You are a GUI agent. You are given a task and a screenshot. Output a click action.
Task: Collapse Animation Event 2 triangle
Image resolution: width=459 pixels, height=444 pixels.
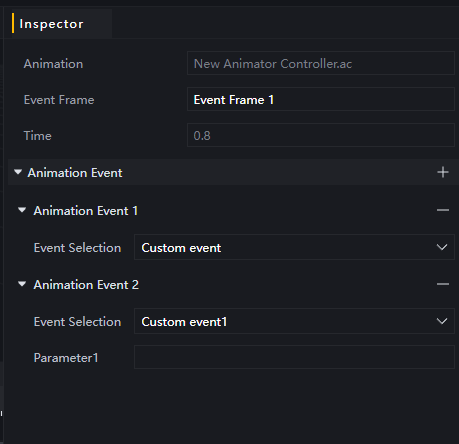tap(22, 284)
